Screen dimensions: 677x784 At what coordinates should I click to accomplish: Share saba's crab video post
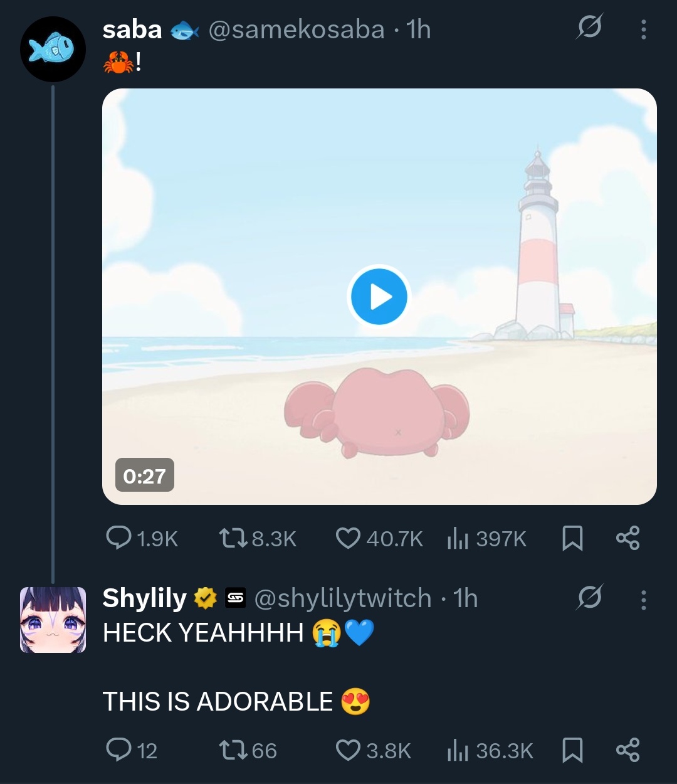pyautogui.click(x=627, y=538)
